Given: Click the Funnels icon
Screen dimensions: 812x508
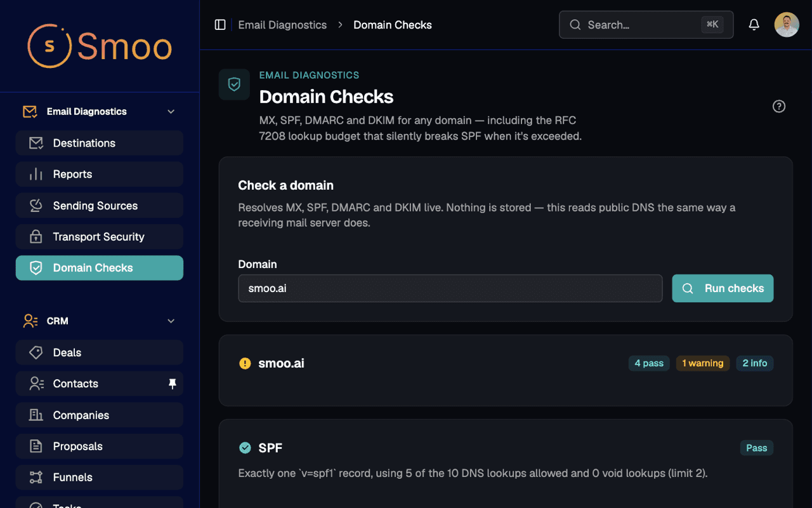Looking at the screenshot, I should click(x=36, y=477).
